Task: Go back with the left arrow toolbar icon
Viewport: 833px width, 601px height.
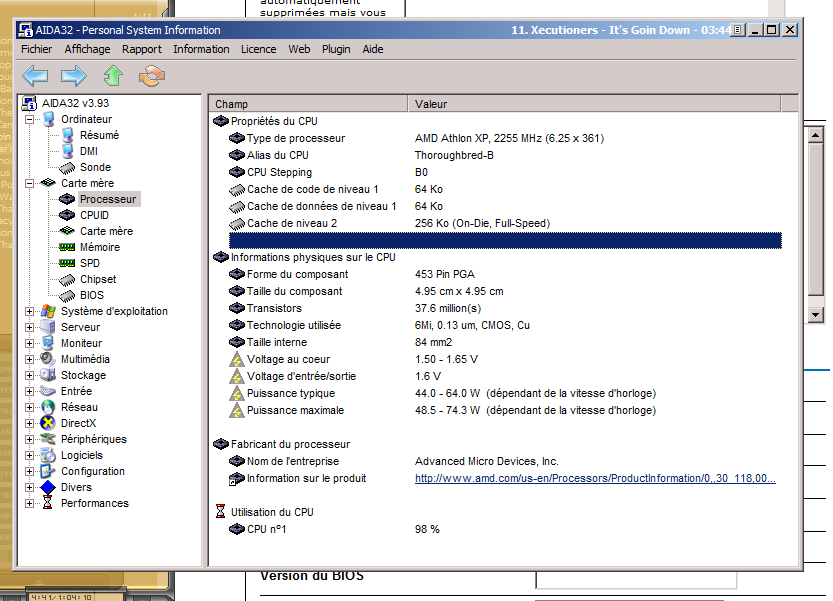Action: pos(35,76)
